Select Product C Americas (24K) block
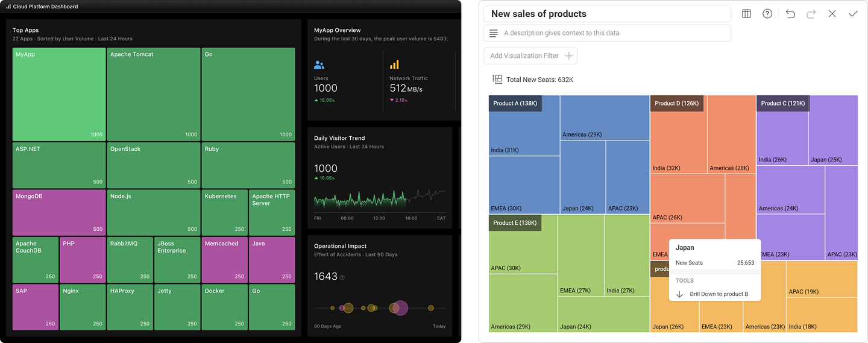The height and width of the screenshot is (343, 868). point(790,190)
